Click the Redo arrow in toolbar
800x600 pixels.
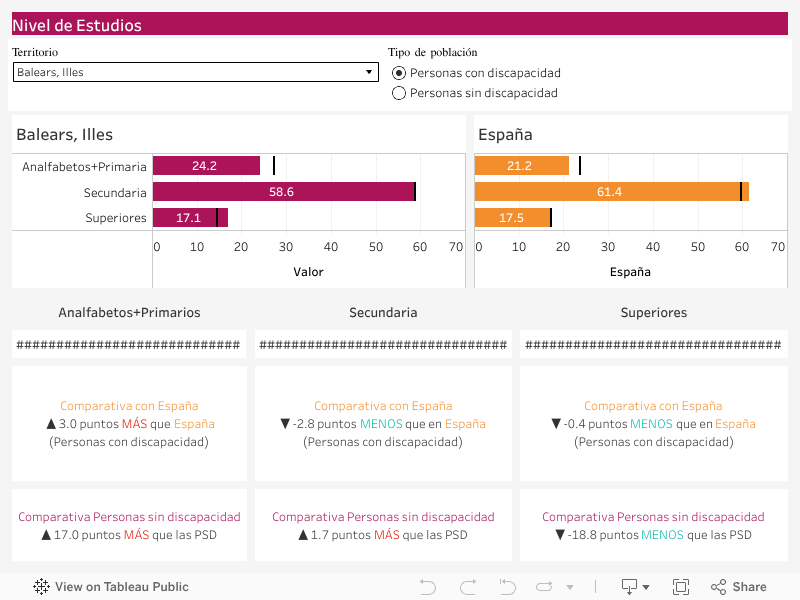tap(467, 587)
